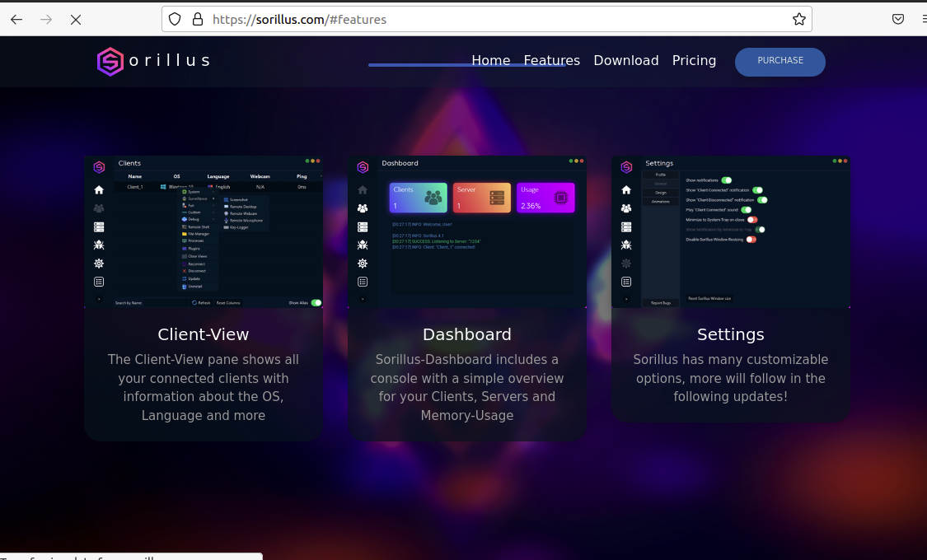Toggle the Show notifications switch
Image resolution: width=927 pixels, height=560 pixels.
[x=727, y=180]
